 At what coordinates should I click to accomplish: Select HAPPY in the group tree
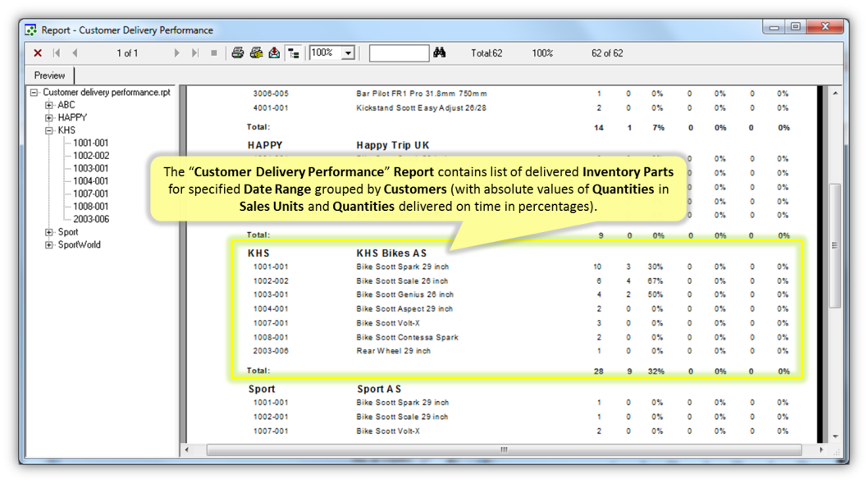point(72,118)
